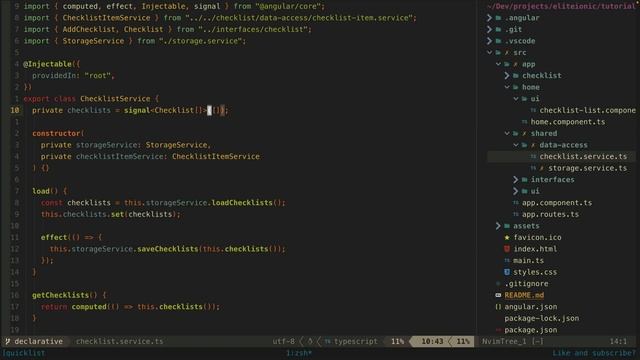Click the declarative branch name in statusline
The height and width of the screenshot is (360, 640).
point(39,341)
